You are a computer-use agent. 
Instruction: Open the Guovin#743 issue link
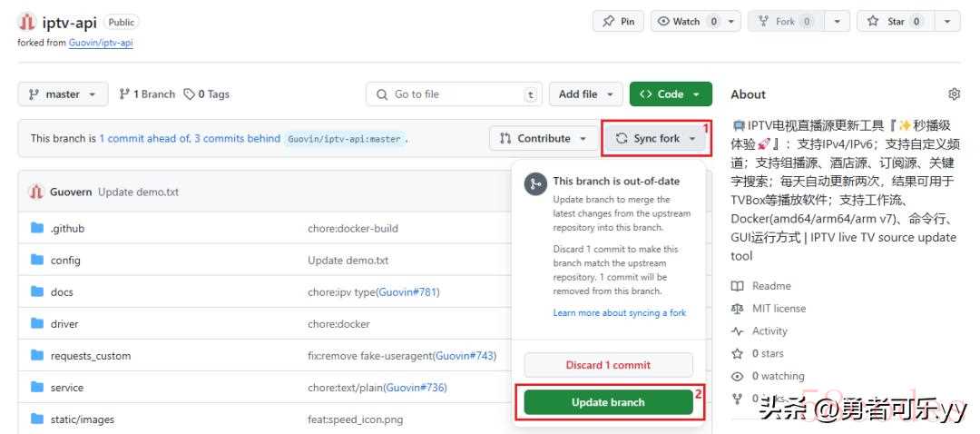pos(465,356)
